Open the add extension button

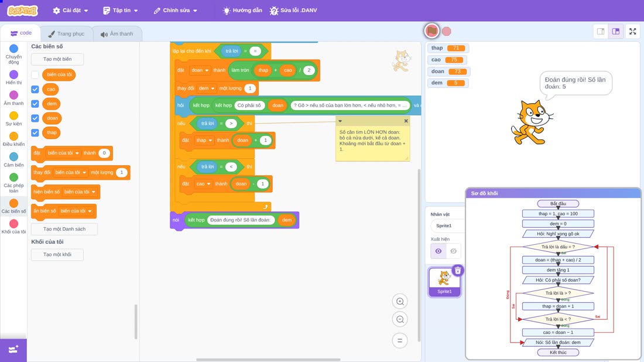pyautogui.click(x=13, y=350)
